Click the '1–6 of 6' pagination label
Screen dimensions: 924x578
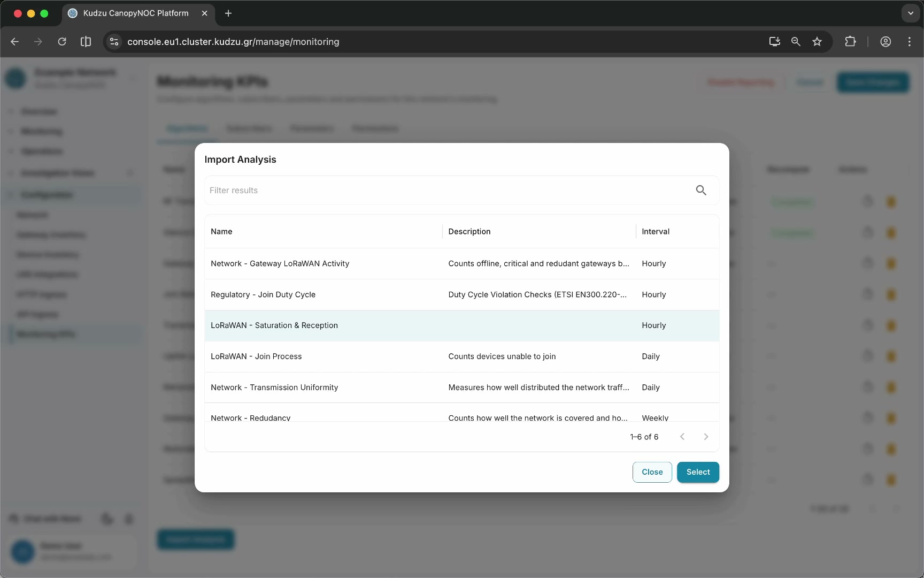(644, 437)
